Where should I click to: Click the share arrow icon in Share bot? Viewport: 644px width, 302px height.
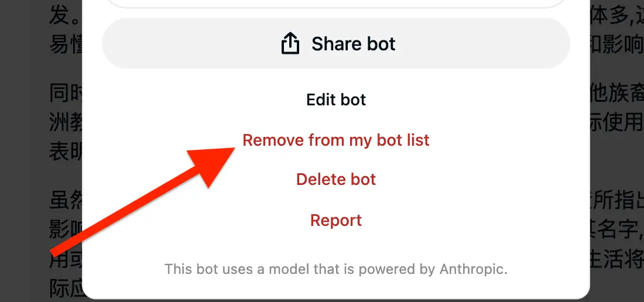(290, 43)
